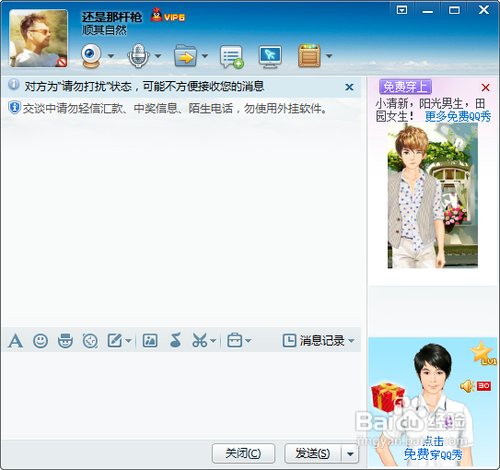Launch remote desktop assistance icon

pyautogui.click(x=270, y=57)
